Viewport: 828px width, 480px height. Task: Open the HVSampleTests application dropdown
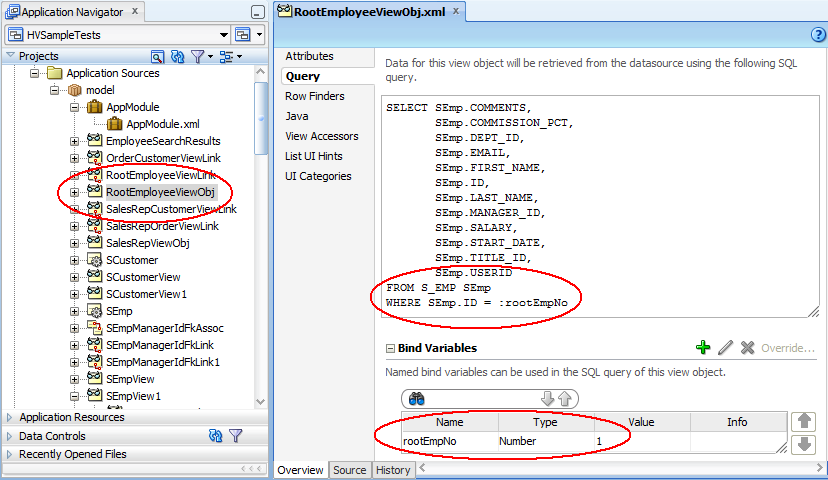click(x=224, y=35)
